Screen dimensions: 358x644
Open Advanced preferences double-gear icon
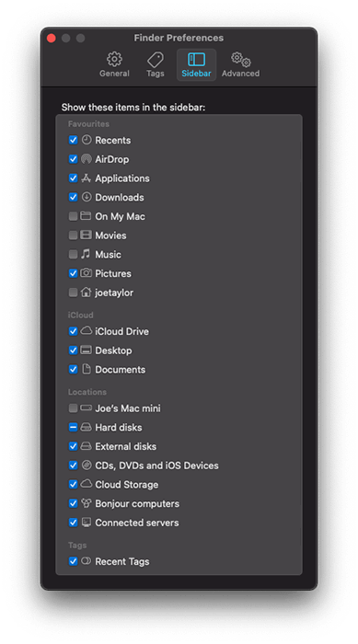tap(241, 59)
